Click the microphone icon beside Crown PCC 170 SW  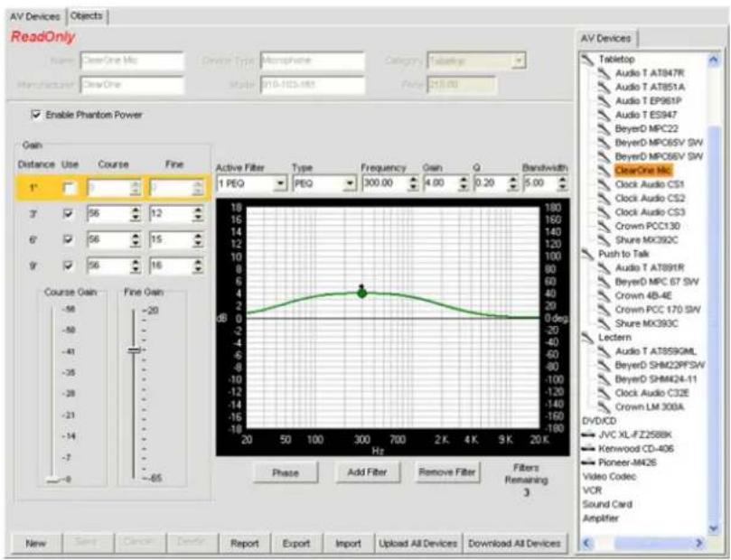tap(604, 310)
